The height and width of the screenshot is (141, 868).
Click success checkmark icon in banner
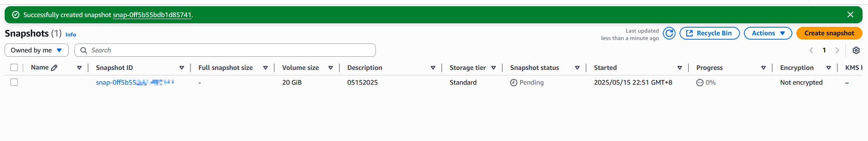(x=16, y=15)
